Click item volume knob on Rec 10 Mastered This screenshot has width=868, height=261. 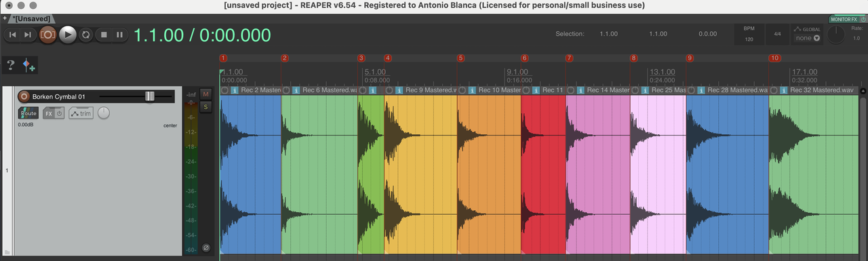(x=462, y=90)
